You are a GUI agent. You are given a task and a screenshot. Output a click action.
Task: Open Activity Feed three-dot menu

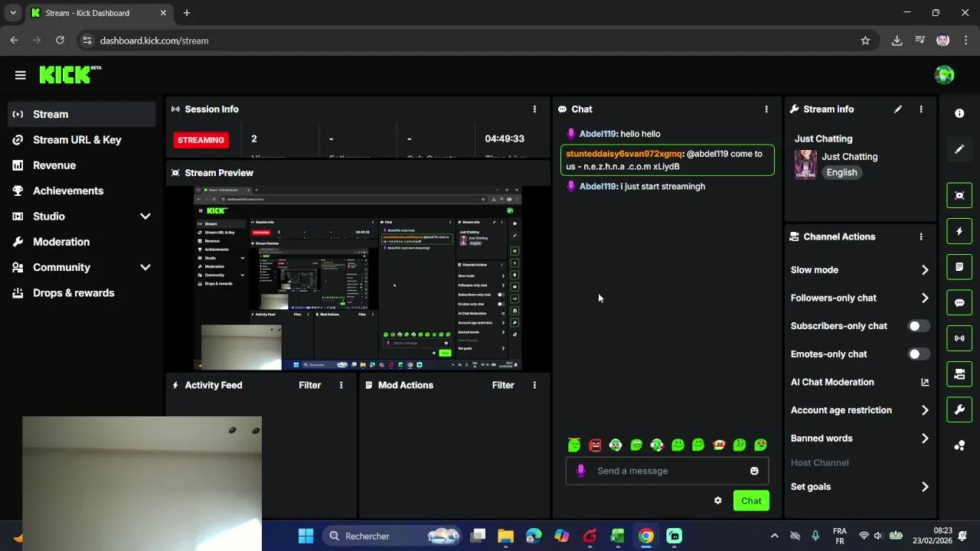[341, 385]
